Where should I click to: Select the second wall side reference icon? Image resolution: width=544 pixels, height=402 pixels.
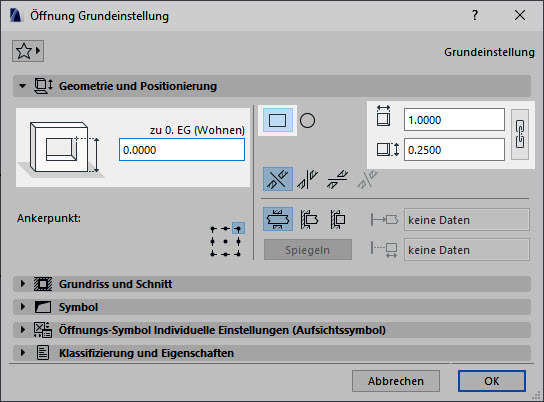(x=308, y=219)
